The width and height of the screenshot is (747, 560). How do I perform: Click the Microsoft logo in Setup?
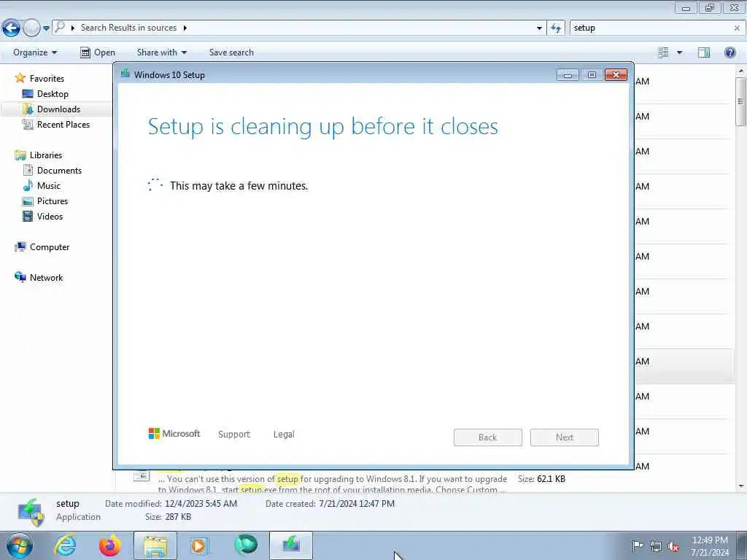point(174,433)
